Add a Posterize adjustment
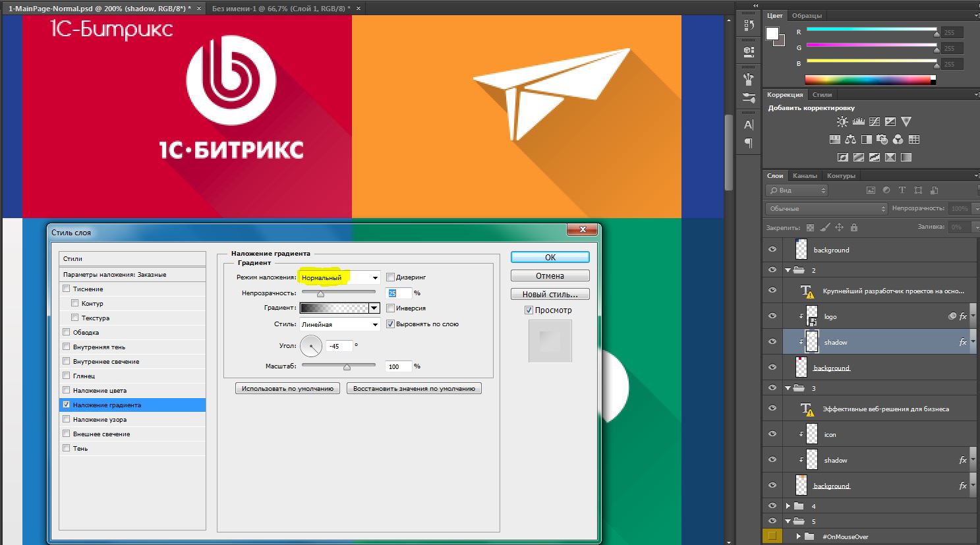This screenshot has width=980, height=545. pyautogui.click(x=858, y=158)
